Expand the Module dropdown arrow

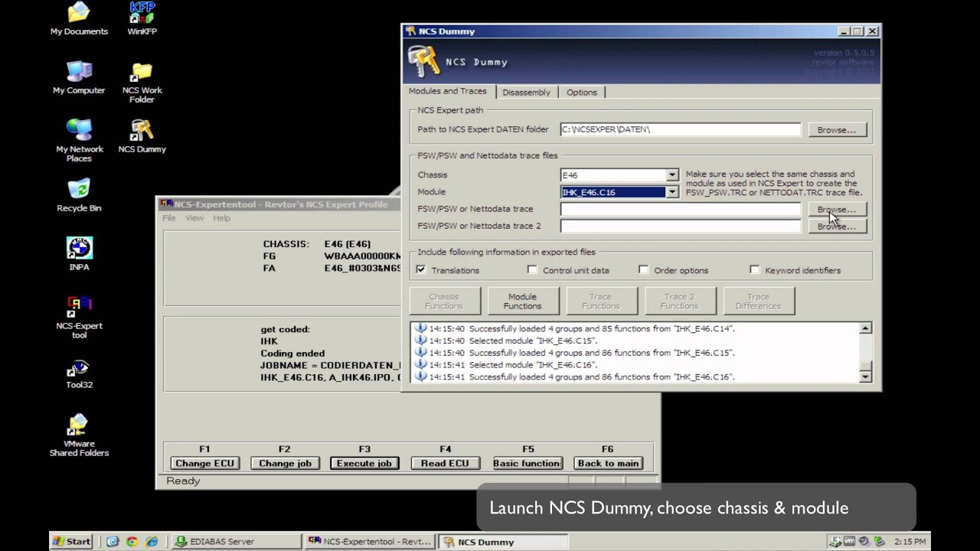pos(671,192)
